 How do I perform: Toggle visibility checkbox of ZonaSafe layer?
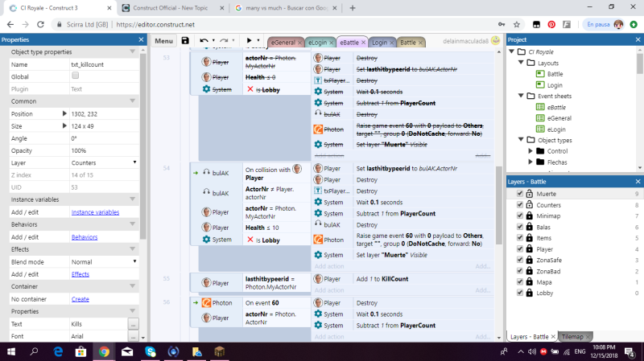[520, 260]
